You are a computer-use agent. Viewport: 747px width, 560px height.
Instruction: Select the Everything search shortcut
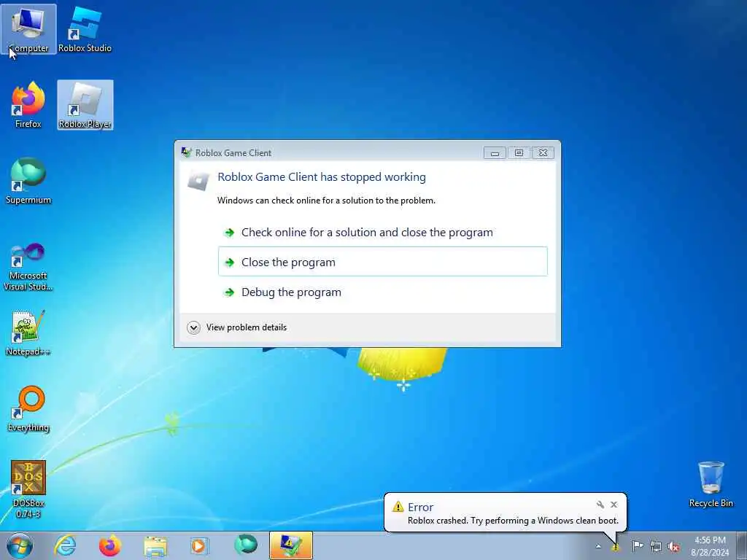pos(28,408)
